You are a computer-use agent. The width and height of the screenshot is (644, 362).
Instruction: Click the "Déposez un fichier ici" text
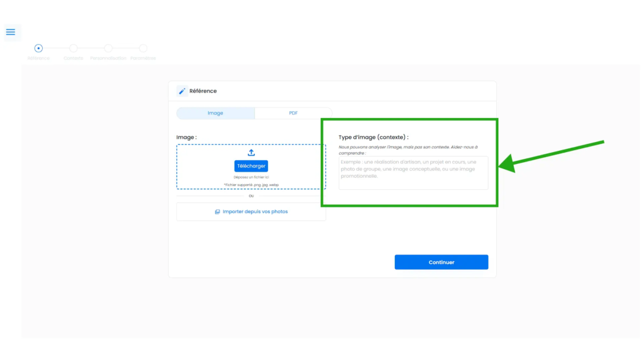point(252,177)
